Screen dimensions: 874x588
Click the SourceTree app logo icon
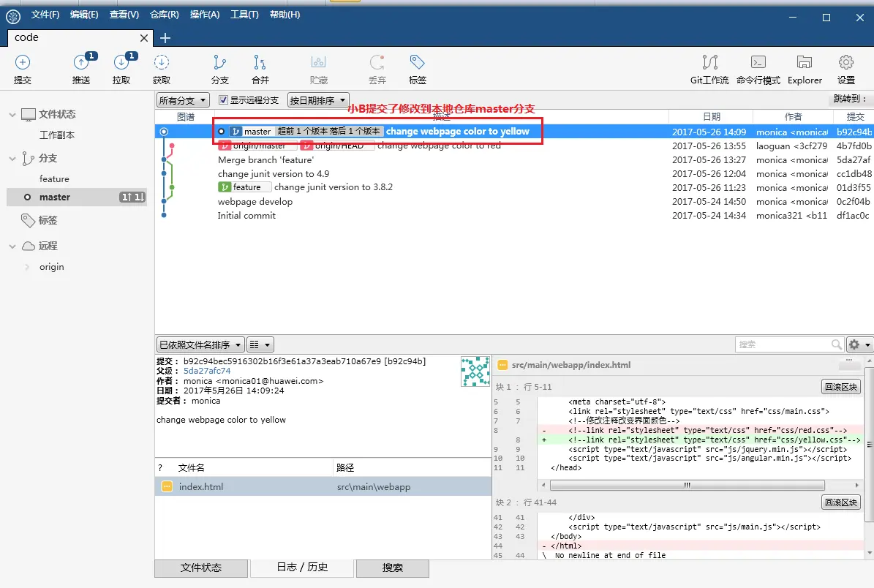tap(13, 15)
